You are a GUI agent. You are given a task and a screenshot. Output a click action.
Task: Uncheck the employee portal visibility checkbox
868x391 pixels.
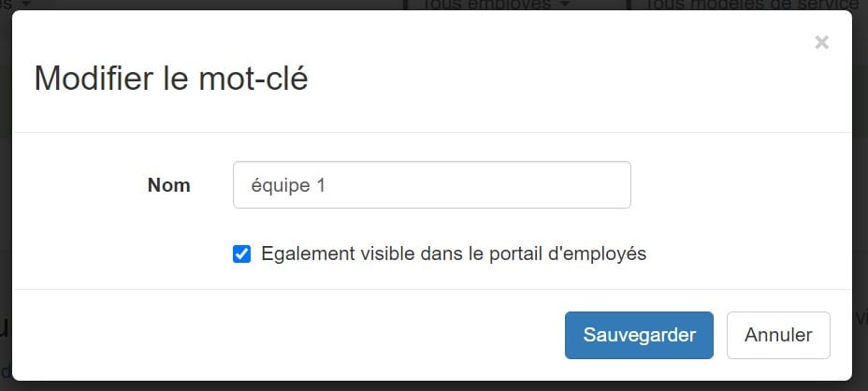click(241, 253)
